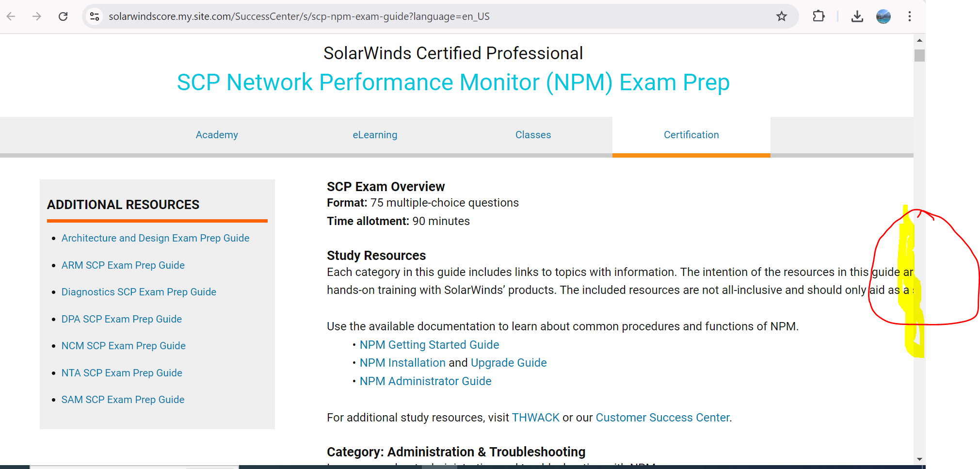Reload the current page
Viewport: 980px width, 469px height.
63,16
